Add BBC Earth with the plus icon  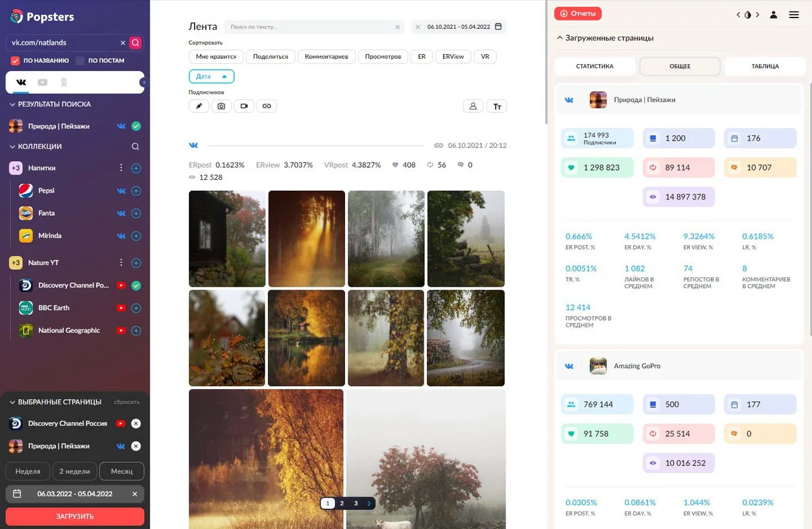click(x=136, y=308)
